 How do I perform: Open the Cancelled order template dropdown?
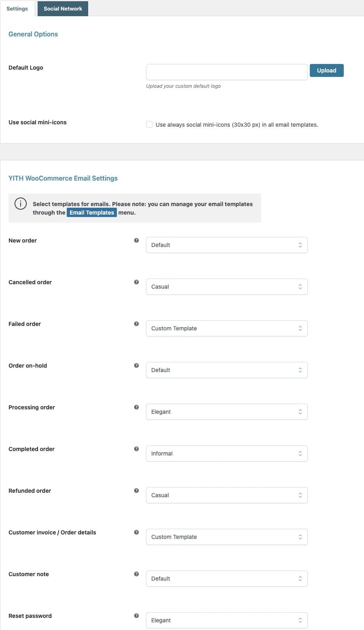point(227,287)
